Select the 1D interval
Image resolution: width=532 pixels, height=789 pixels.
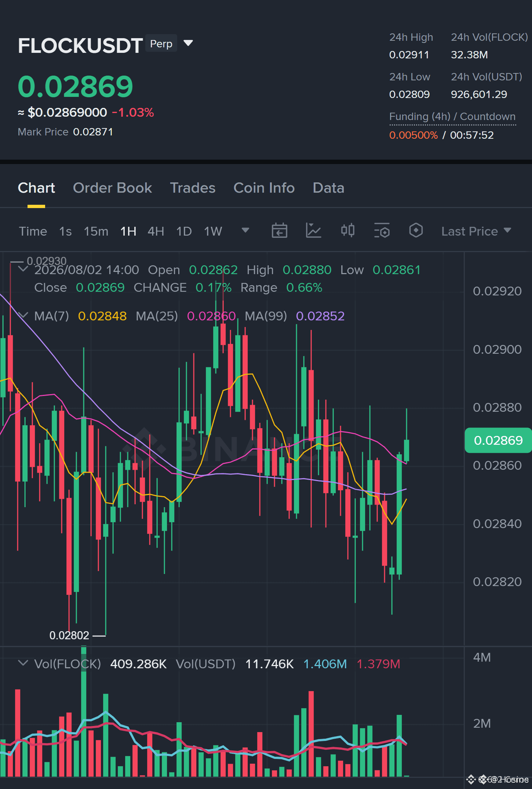184,231
